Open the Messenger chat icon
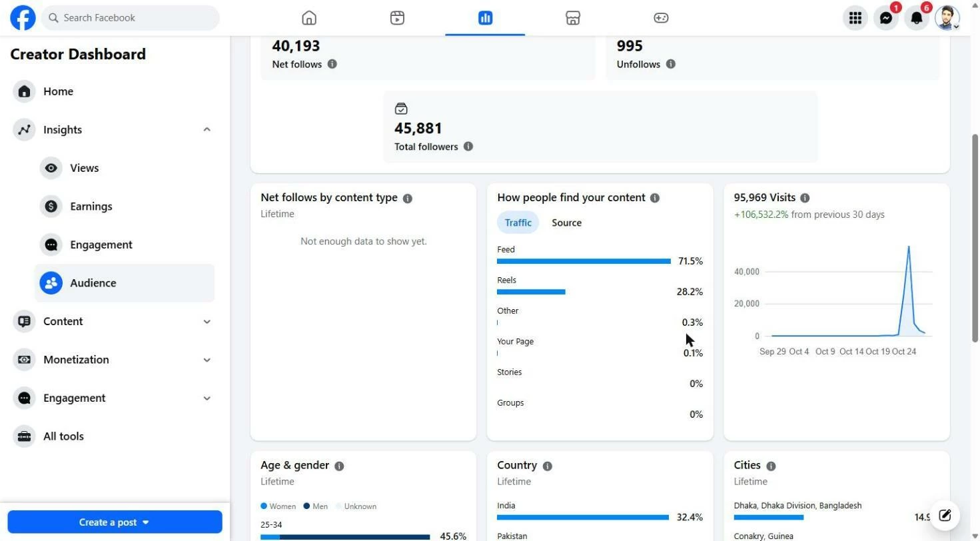 pyautogui.click(x=885, y=18)
